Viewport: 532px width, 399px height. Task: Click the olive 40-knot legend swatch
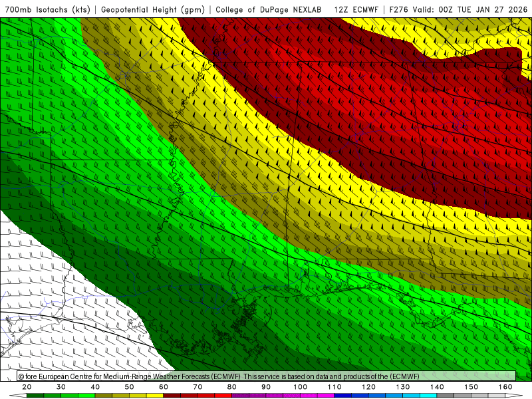[104, 396]
